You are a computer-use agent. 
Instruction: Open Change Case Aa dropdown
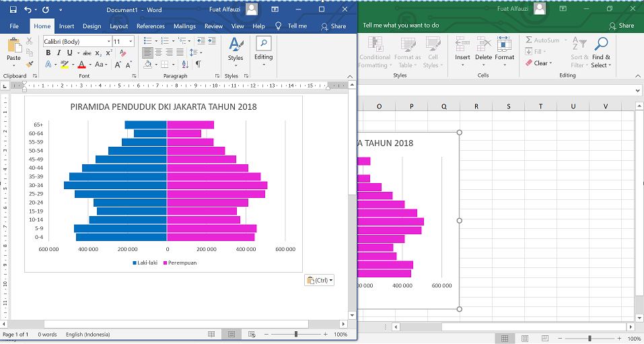(101, 65)
